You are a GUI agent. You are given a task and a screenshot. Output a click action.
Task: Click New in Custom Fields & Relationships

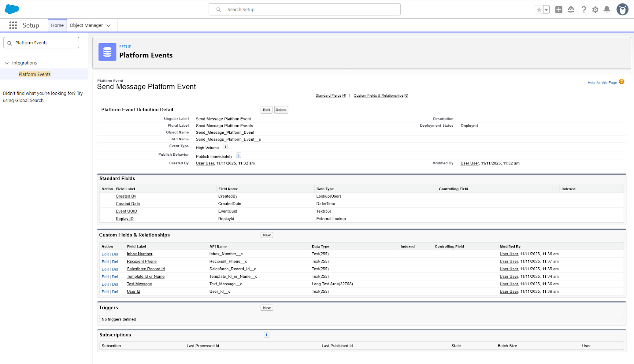click(x=267, y=235)
